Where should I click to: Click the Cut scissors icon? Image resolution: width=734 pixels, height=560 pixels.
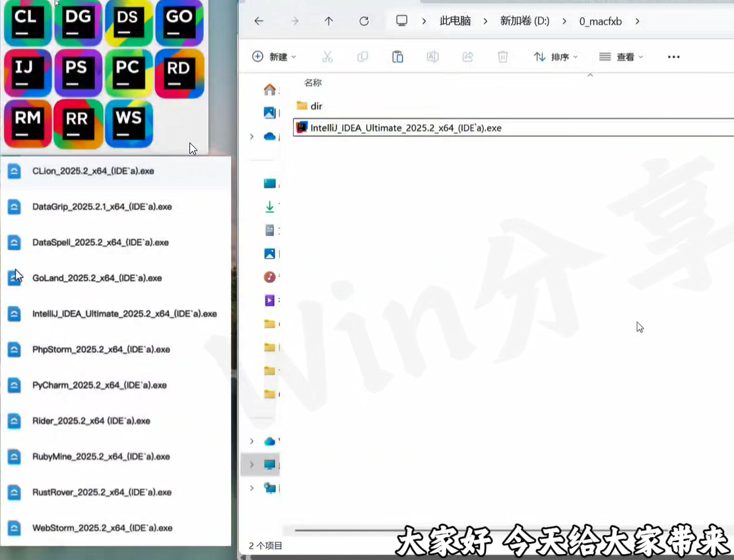pos(327,57)
